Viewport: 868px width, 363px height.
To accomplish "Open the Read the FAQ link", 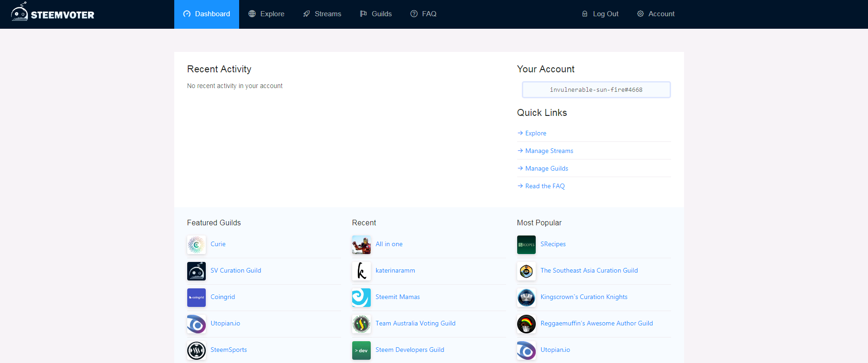I will pos(541,186).
